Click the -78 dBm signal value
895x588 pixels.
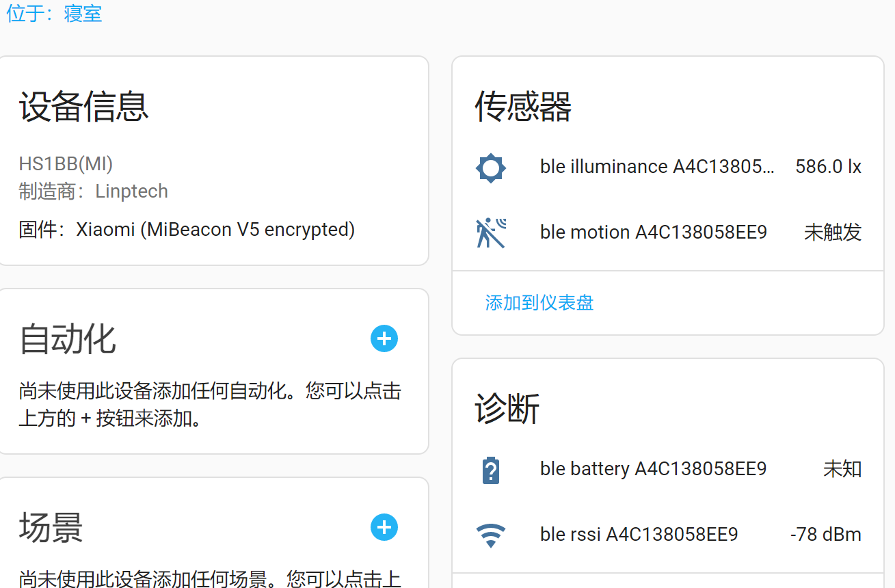(825, 534)
